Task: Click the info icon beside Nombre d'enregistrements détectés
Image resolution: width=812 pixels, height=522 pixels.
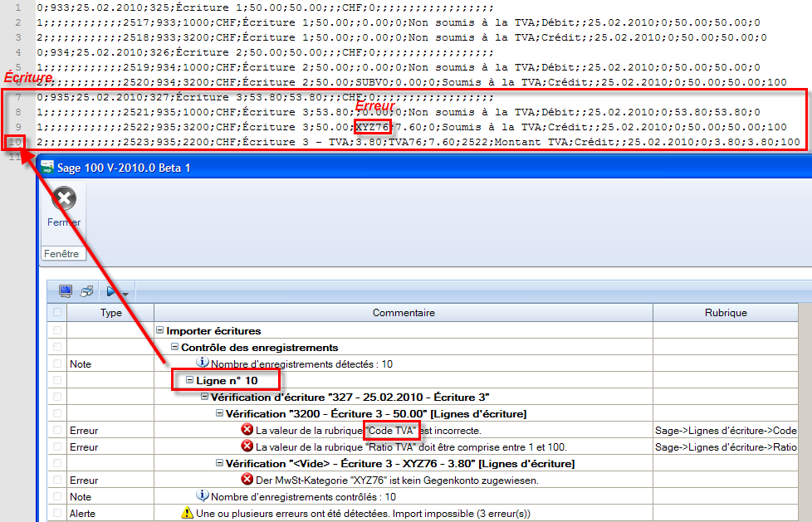Action: (x=203, y=363)
